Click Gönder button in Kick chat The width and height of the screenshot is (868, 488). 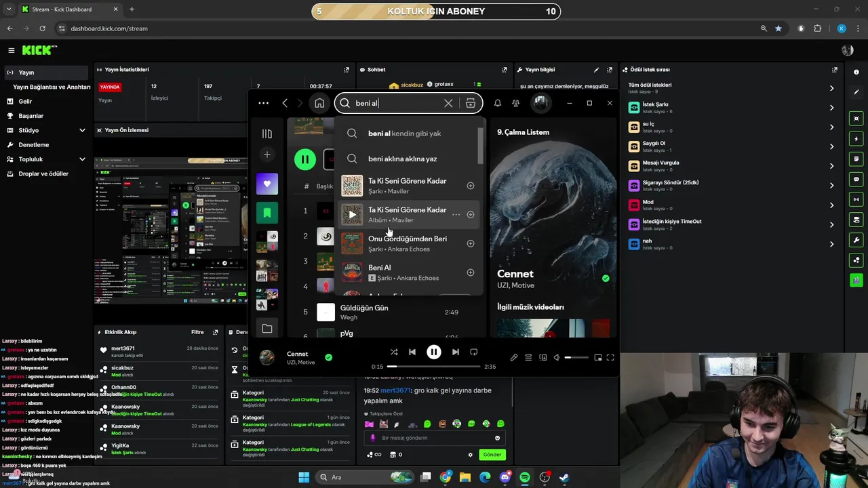point(492,455)
